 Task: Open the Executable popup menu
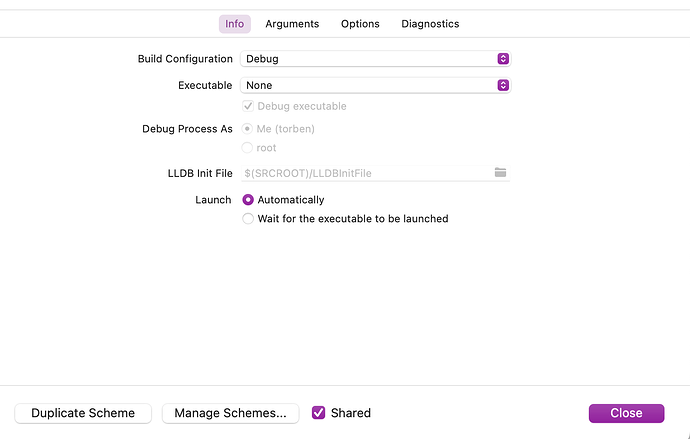click(x=375, y=86)
